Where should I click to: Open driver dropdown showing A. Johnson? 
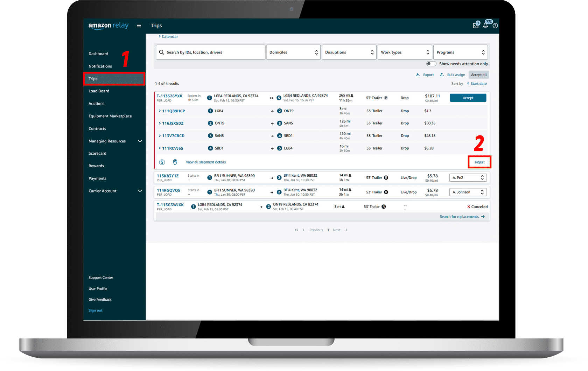pos(468,192)
